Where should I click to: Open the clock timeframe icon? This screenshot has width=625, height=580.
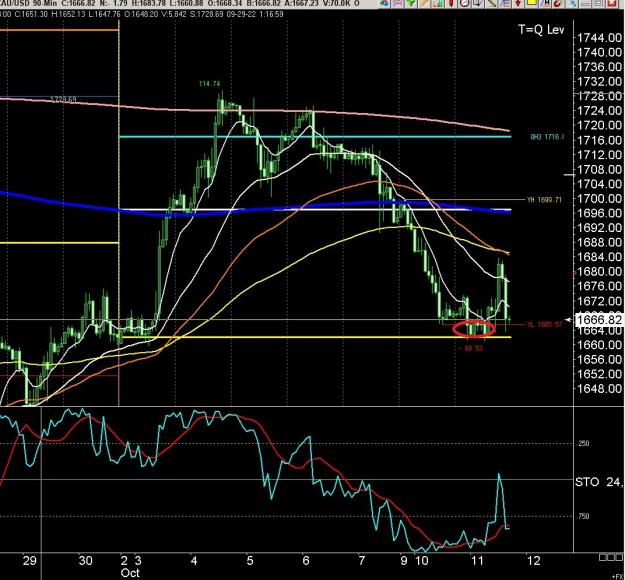pyautogui.click(x=465, y=3)
